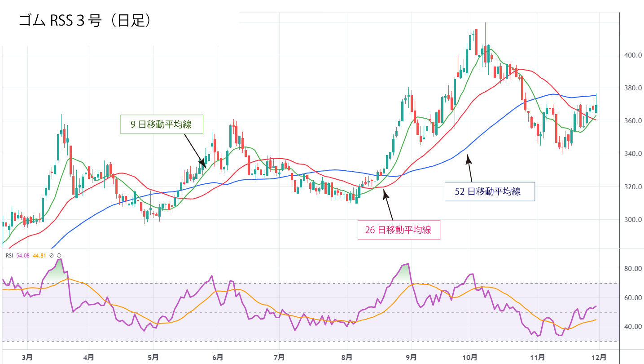This screenshot has width=644, height=364.
Task: Jump to 9月 on the time axis
Action: [411, 358]
